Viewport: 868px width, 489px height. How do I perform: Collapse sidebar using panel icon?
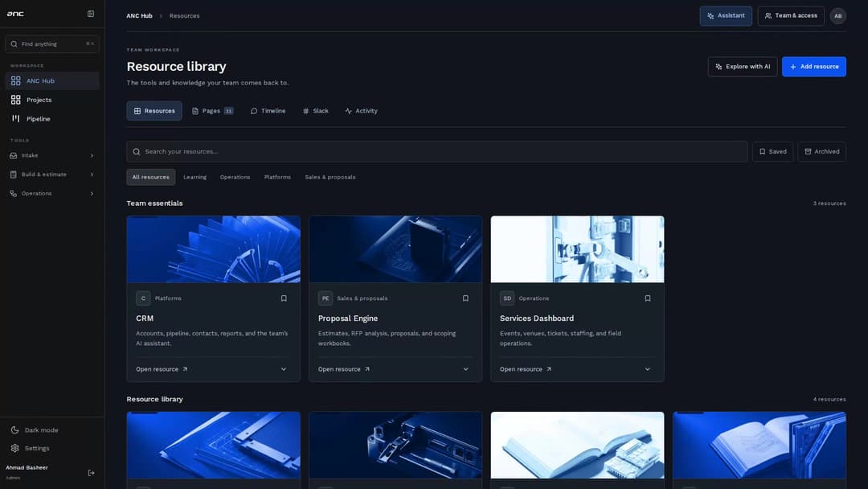click(x=91, y=14)
